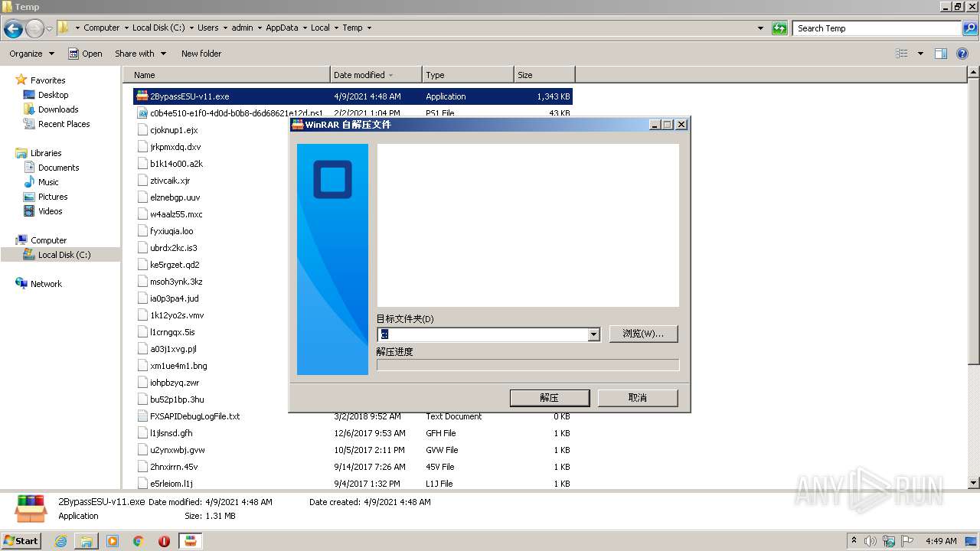The image size is (980, 551).
Task: Open Recent Places in Favorites
Action: coord(64,124)
